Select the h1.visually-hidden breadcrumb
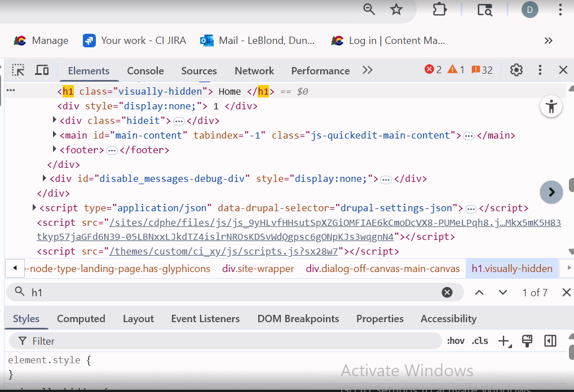This screenshot has width=574, height=392. click(512, 269)
